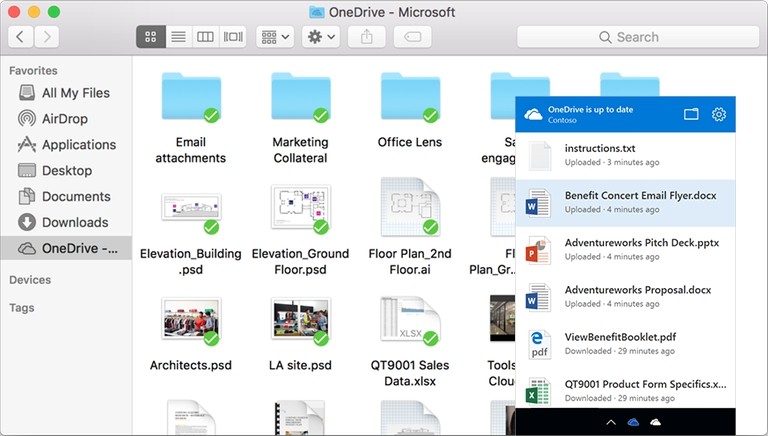
Task: Select Elevation_Ground Floor.psd thumbnail
Action: [x=301, y=208]
